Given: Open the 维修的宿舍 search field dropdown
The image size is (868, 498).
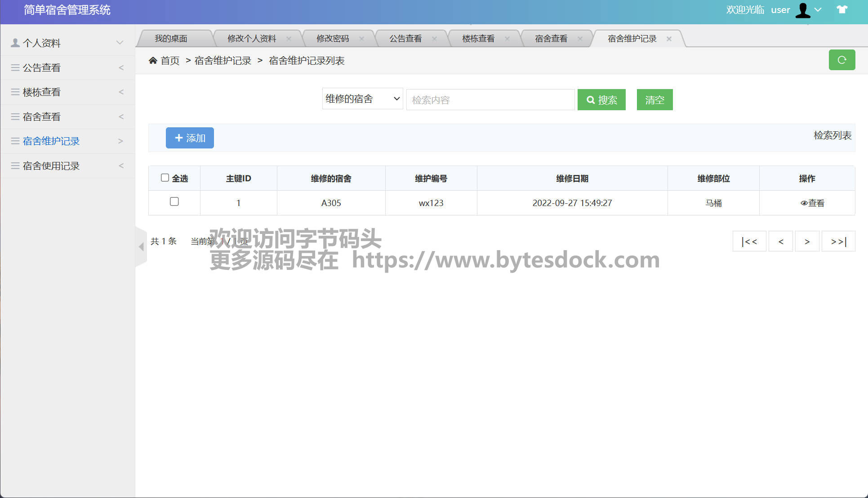Looking at the screenshot, I should (x=362, y=99).
